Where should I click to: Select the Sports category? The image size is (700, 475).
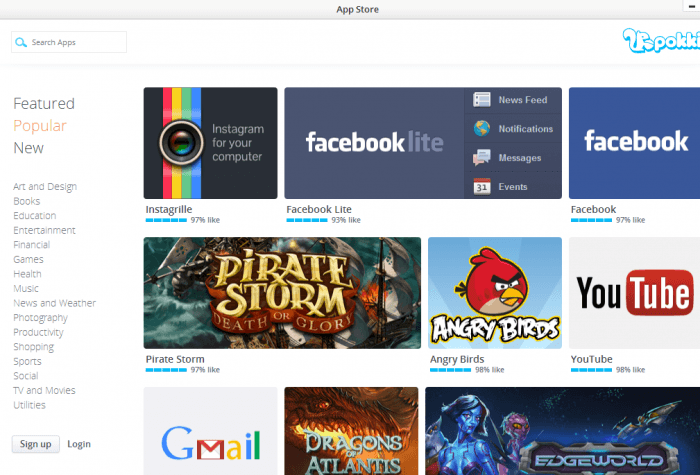click(x=27, y=362)
